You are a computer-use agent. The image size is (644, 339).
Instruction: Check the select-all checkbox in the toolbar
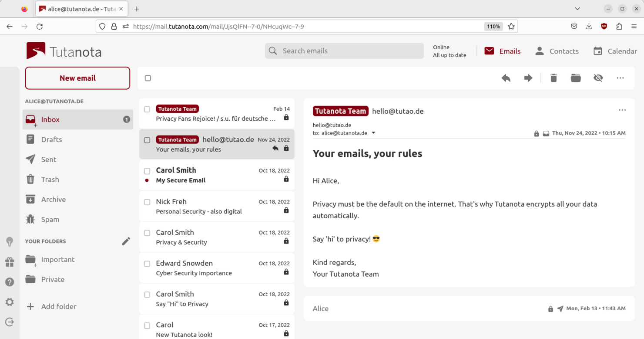click(x=148, y=78)
